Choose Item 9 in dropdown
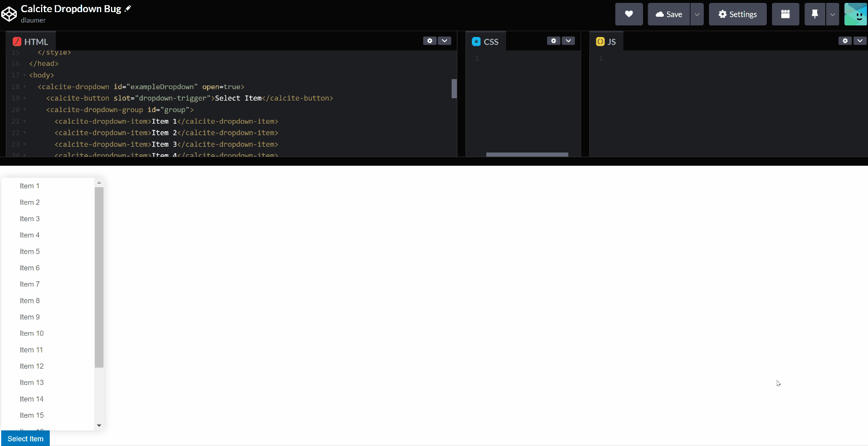 click(48, 317)
